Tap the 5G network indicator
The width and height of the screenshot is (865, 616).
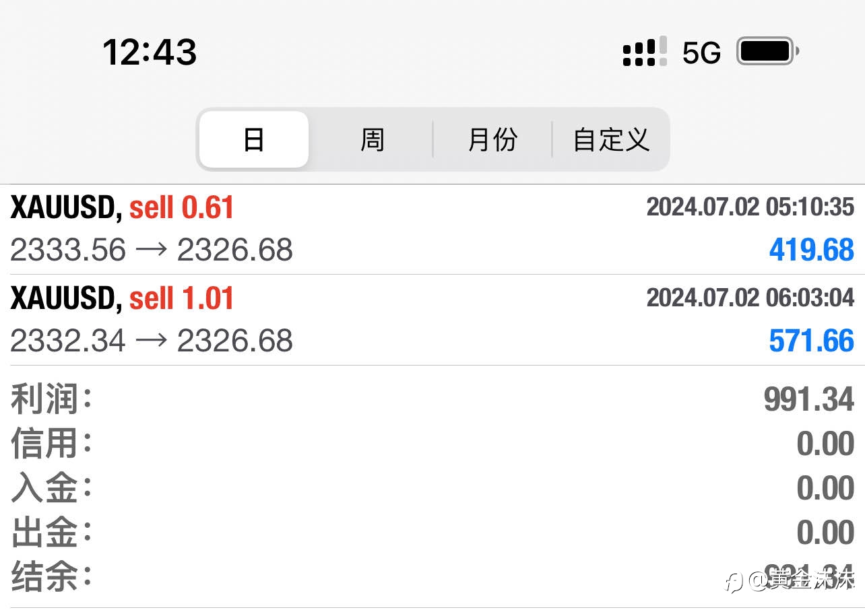coord(701,53)
